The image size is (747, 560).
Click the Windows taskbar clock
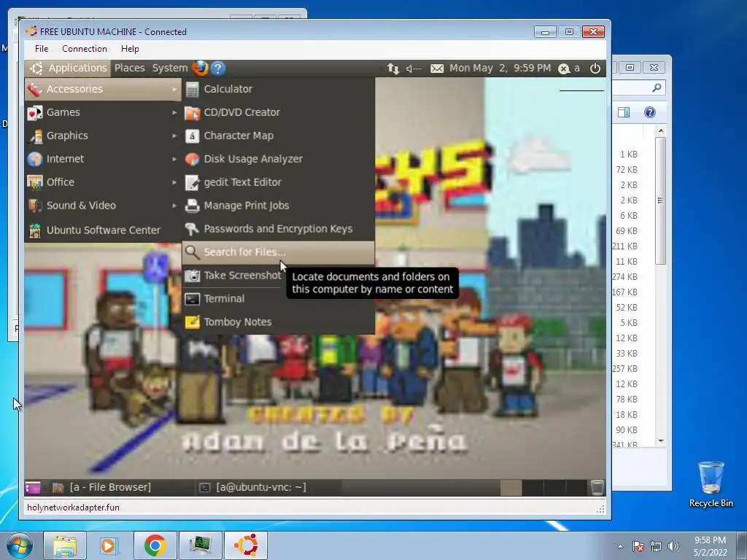point(711,546)
